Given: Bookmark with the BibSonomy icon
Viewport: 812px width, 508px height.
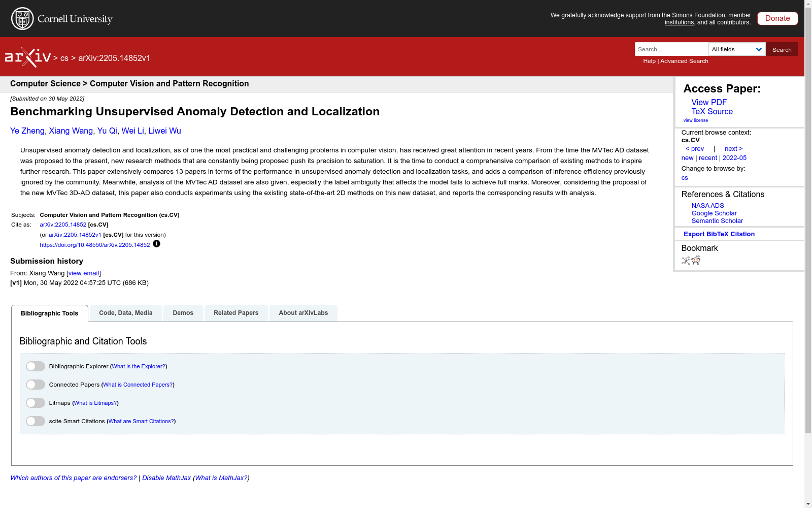Looking at the screenshot, I should coord(686,261).
